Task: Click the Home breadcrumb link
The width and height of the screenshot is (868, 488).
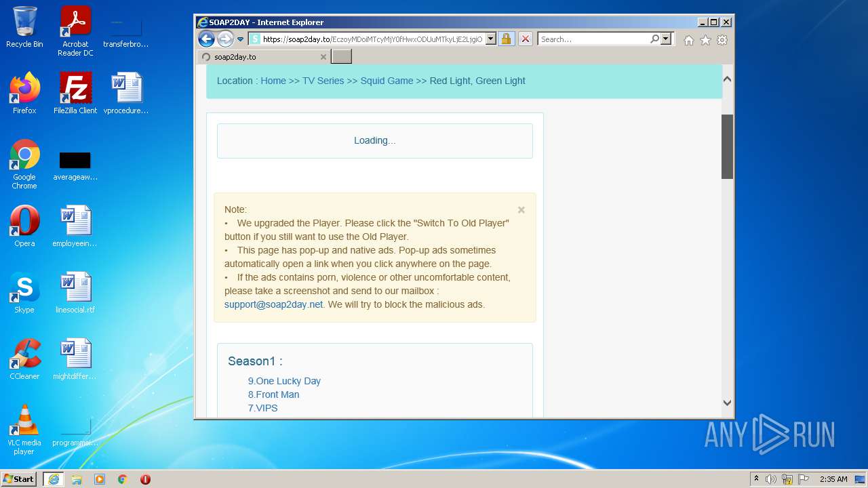Action: coord(273,81)
